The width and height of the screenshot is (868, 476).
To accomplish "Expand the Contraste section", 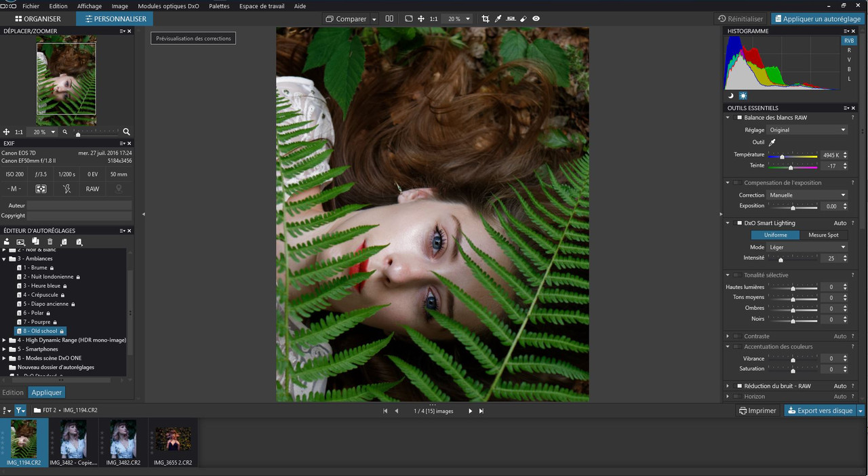I will click(728, 336).
